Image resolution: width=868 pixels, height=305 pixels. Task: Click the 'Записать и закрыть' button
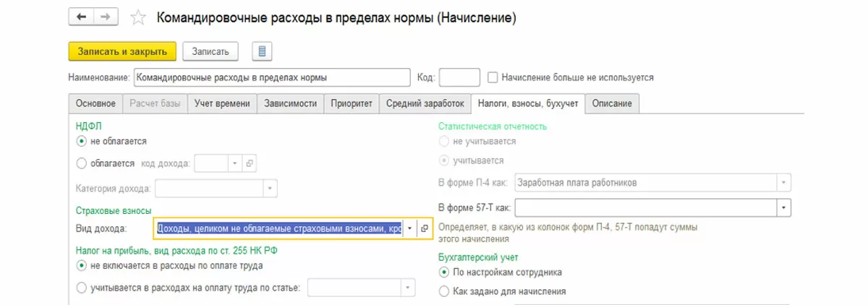click(x=122, y=51)
